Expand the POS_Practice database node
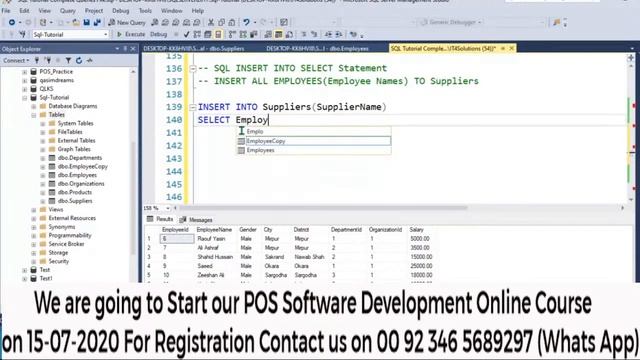 pos(24,72)
